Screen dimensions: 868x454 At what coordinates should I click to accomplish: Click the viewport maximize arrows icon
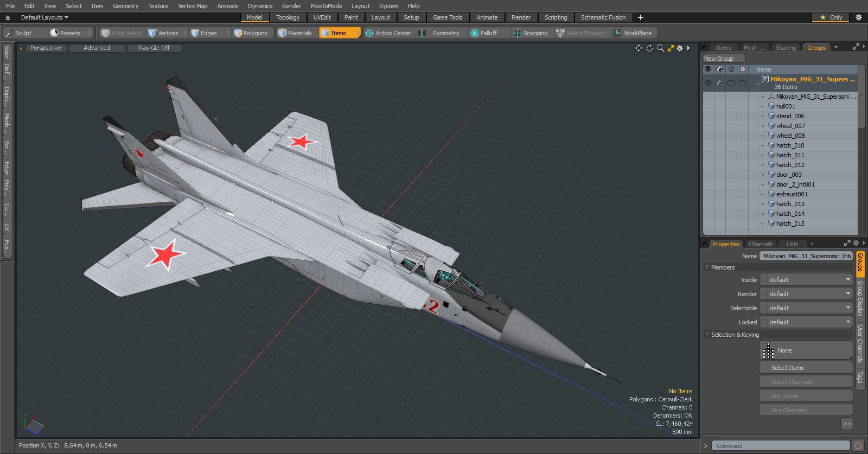[x=671, y=48]
